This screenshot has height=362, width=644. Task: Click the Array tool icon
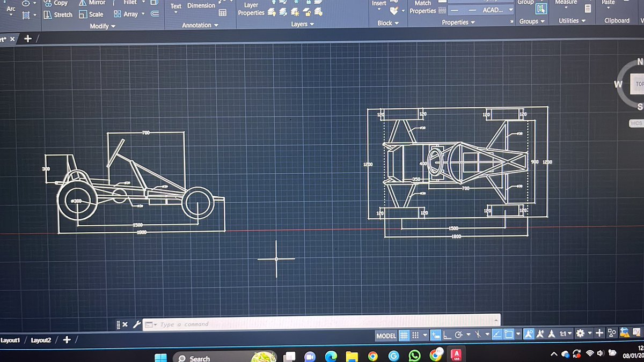117,14
